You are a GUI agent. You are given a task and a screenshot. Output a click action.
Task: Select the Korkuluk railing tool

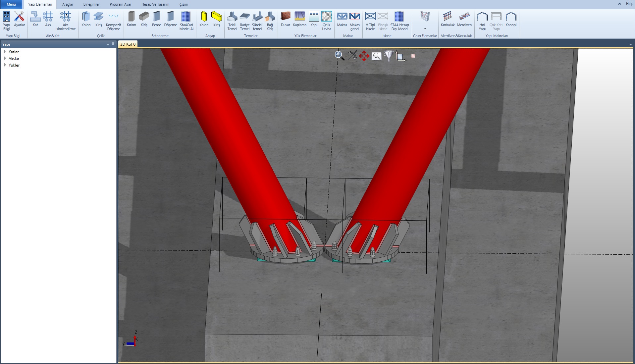(x=448, y=19)
